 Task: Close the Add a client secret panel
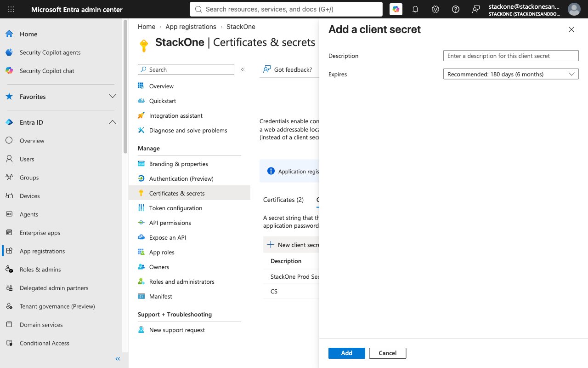(x=571, y=29)
